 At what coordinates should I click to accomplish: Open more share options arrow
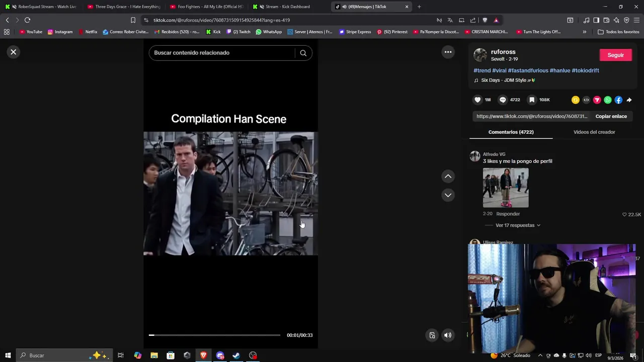[x=629, y=100]
